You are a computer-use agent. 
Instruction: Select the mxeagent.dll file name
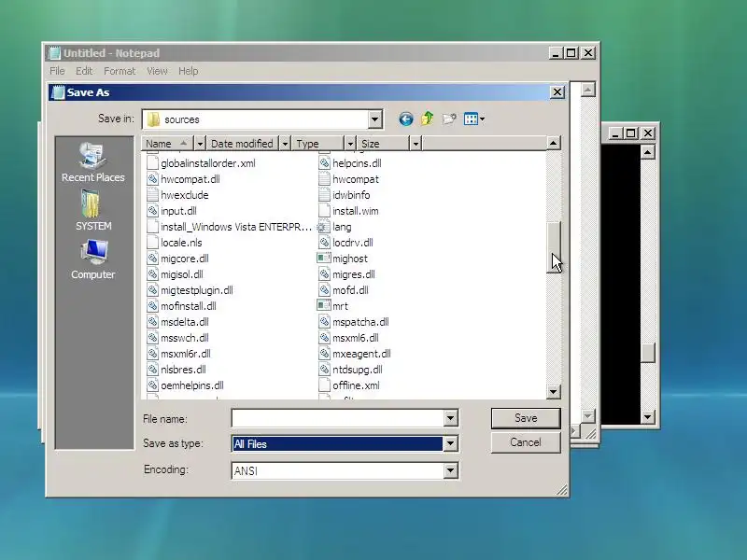tap(361, 354)
